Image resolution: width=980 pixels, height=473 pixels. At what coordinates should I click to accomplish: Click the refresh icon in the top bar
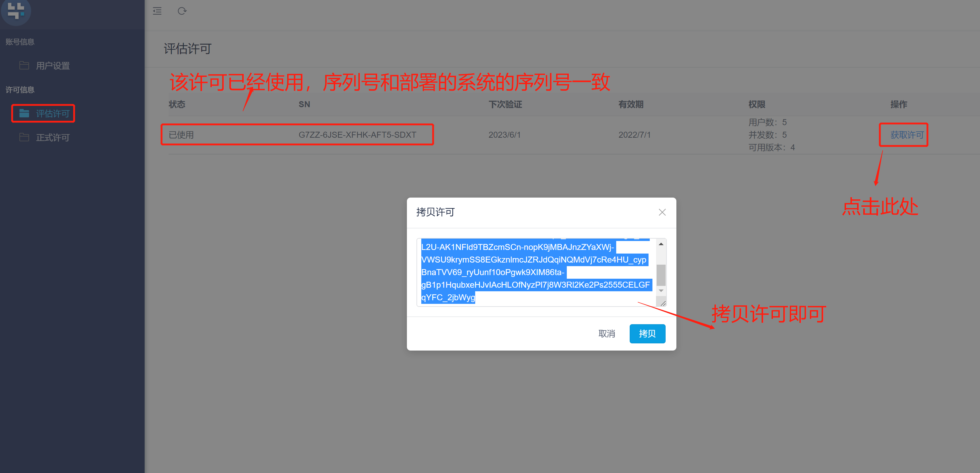click(182, 11)
